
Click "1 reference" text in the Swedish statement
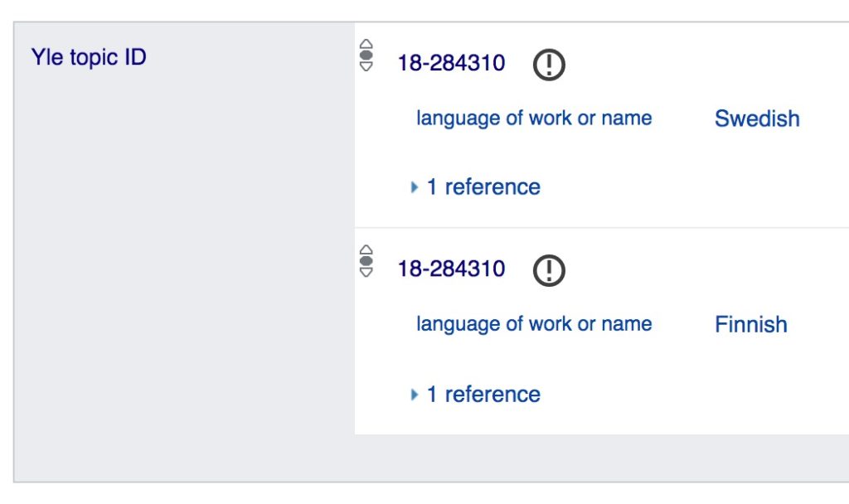coord(483,187)
